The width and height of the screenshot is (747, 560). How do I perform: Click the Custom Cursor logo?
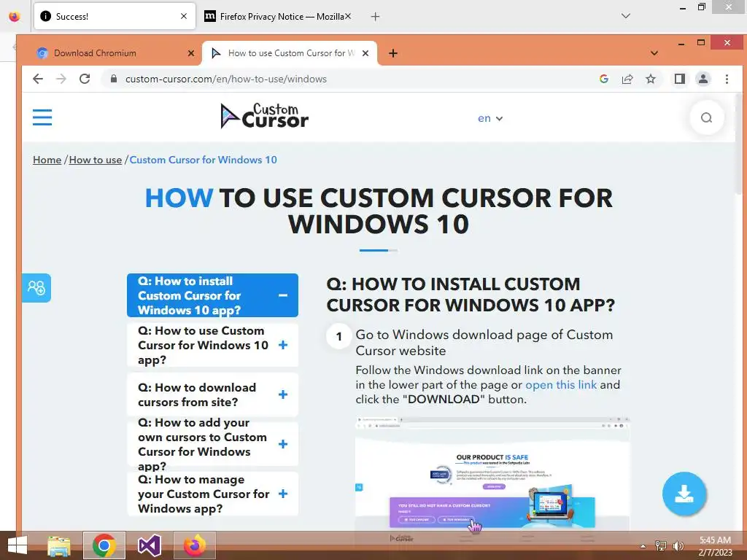264,116
